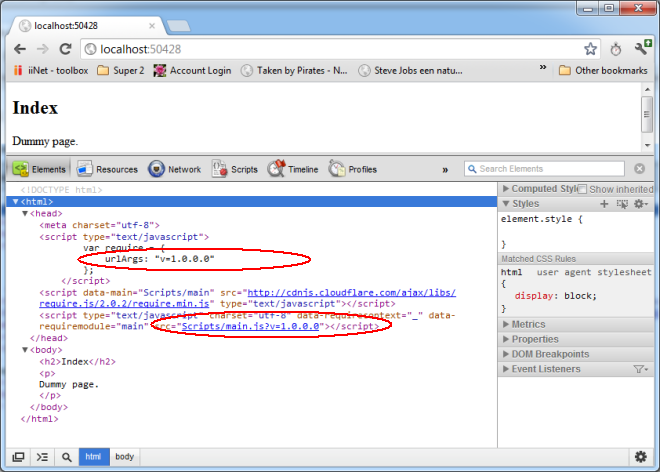Image resolution: width=660 pixels, height=472 pixels.
Task: Open the Taken by Pirates bookmark
Action: point(294,70)
